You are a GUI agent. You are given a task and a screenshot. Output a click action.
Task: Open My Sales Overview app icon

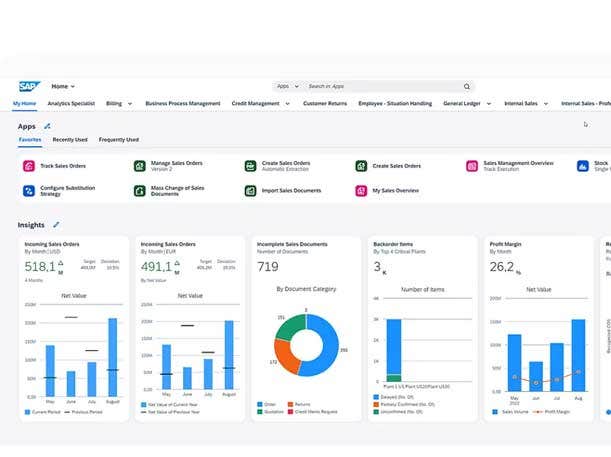361,190
